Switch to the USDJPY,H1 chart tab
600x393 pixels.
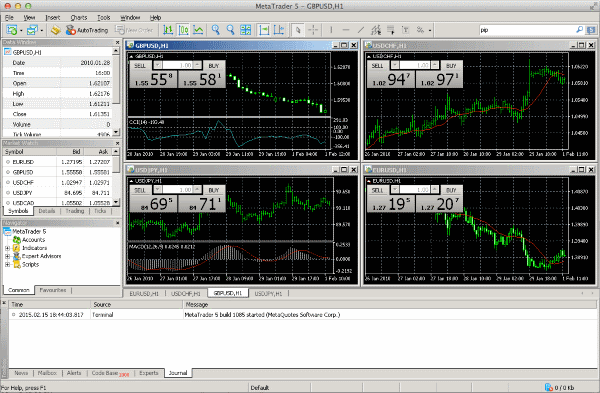(x=268, y=294)
